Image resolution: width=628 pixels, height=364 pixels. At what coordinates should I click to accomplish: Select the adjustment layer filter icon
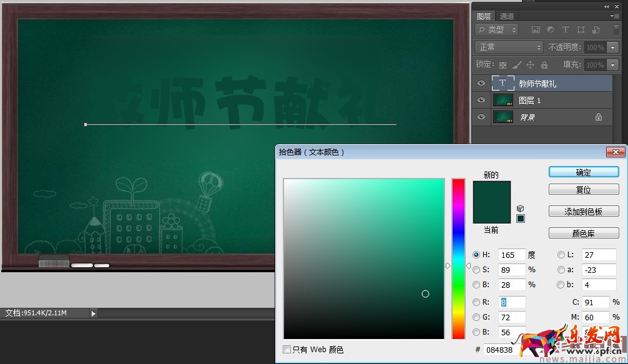tap(551, 29)
